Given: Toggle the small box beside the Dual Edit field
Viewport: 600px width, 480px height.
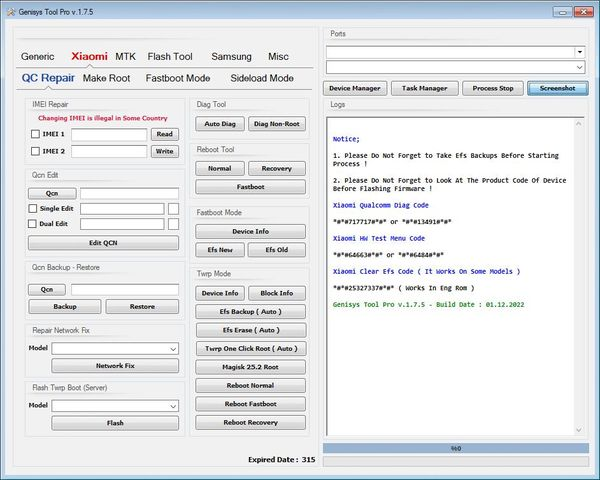Looking at the screenshot, I should 173,224.
